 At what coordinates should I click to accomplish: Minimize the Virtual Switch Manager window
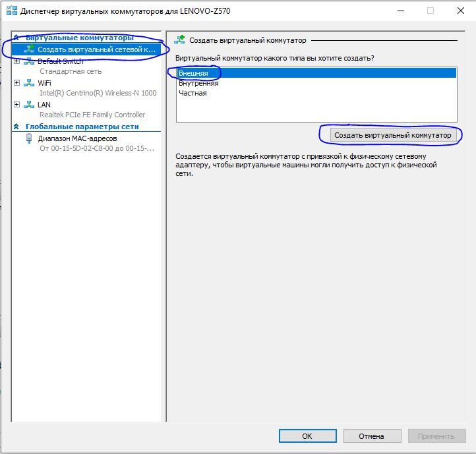401,11
